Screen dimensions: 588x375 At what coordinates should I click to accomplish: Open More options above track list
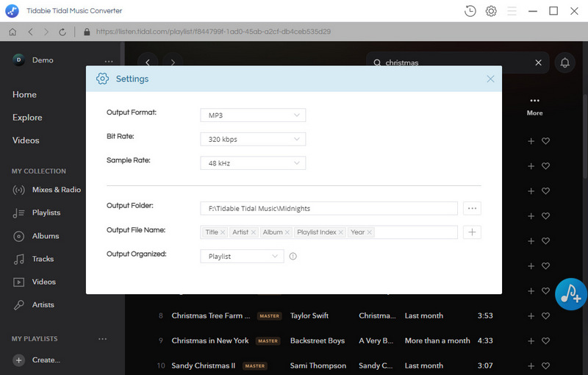[534, 107]
